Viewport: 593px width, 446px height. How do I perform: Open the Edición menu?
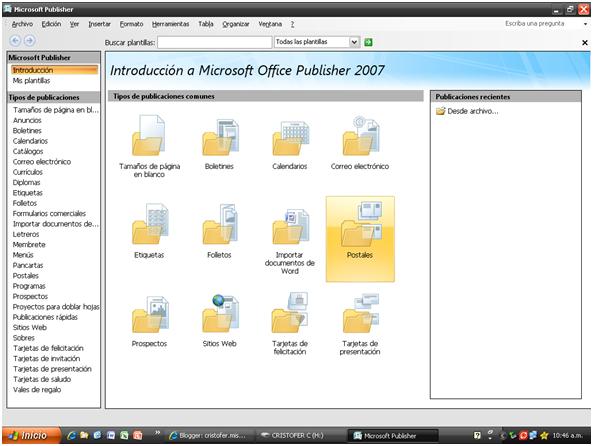coord(51,24)
